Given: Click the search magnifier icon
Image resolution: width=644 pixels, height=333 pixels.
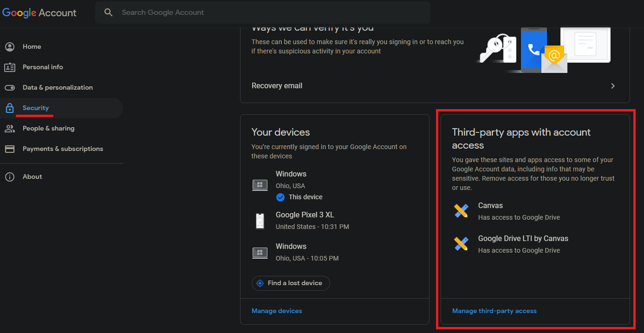Looking at the screenshot, I should [109, 13].
